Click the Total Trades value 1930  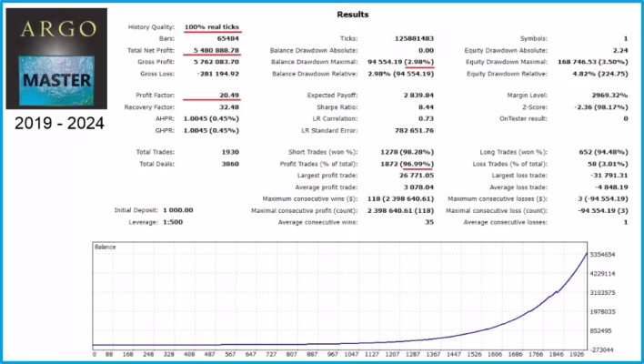(x=230, y=152)
